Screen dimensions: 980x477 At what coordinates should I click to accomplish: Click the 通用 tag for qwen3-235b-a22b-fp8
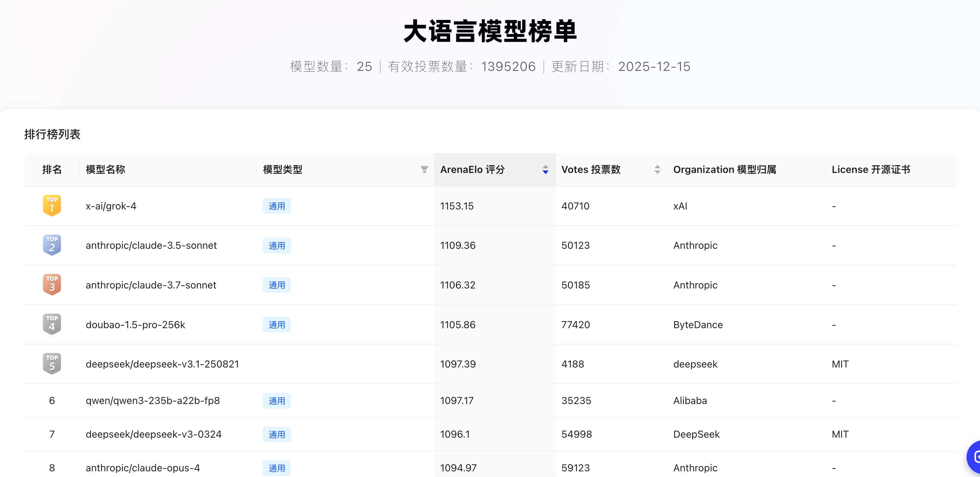pyautogui.click(x=277, y=401)
